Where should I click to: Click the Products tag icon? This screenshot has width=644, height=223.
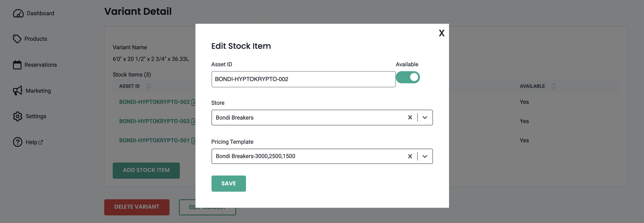[17, 39]
